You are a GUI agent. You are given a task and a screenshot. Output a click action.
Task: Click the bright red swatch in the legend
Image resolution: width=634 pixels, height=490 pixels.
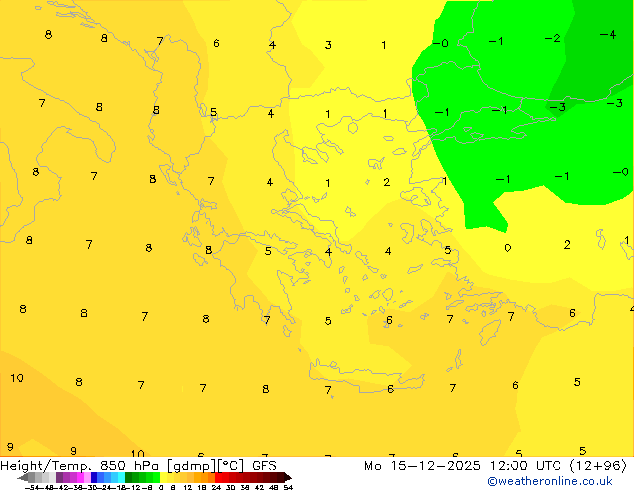[x=218, y=477]
